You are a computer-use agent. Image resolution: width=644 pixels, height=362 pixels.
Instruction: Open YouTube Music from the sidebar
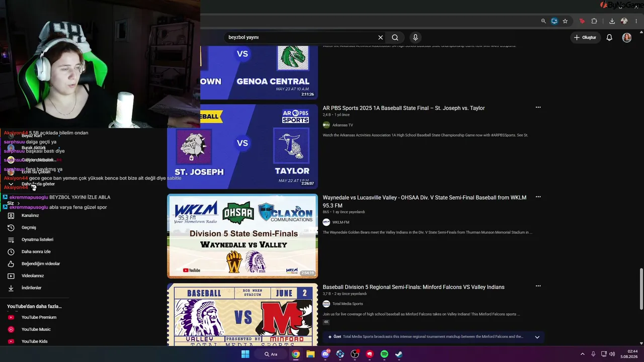pos(36,329)
